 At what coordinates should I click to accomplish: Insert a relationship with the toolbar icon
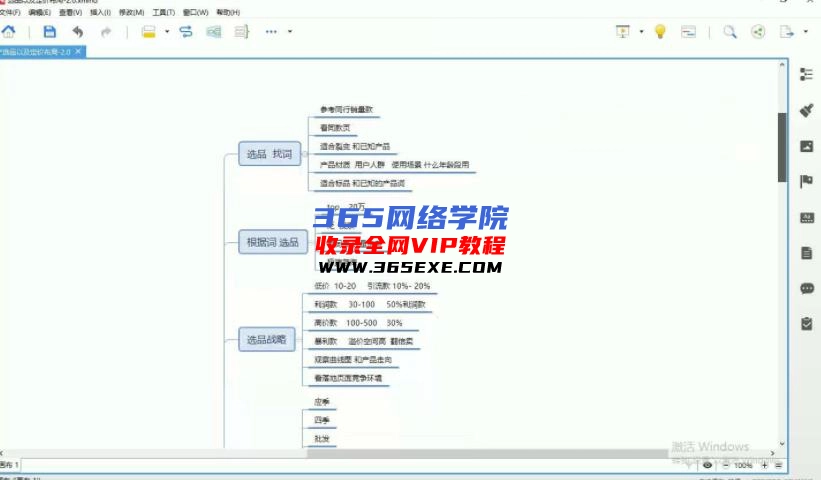[x=186, y=31]
